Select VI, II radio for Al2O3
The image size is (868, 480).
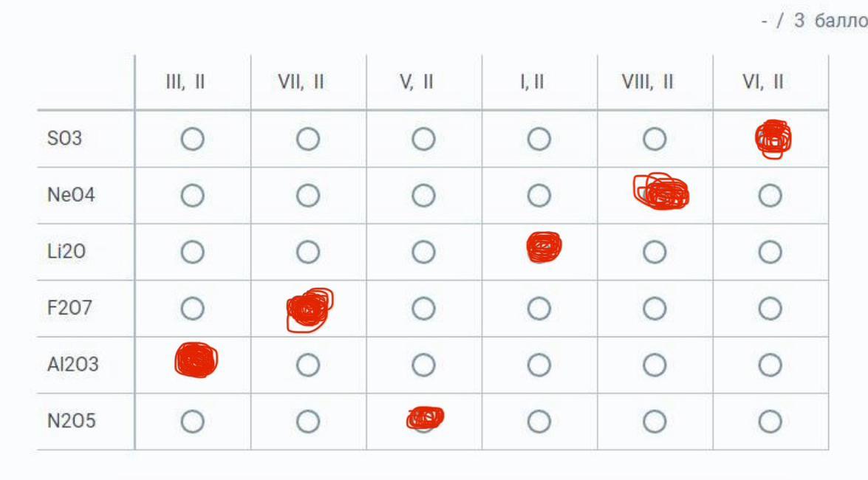tap(770, 365)
